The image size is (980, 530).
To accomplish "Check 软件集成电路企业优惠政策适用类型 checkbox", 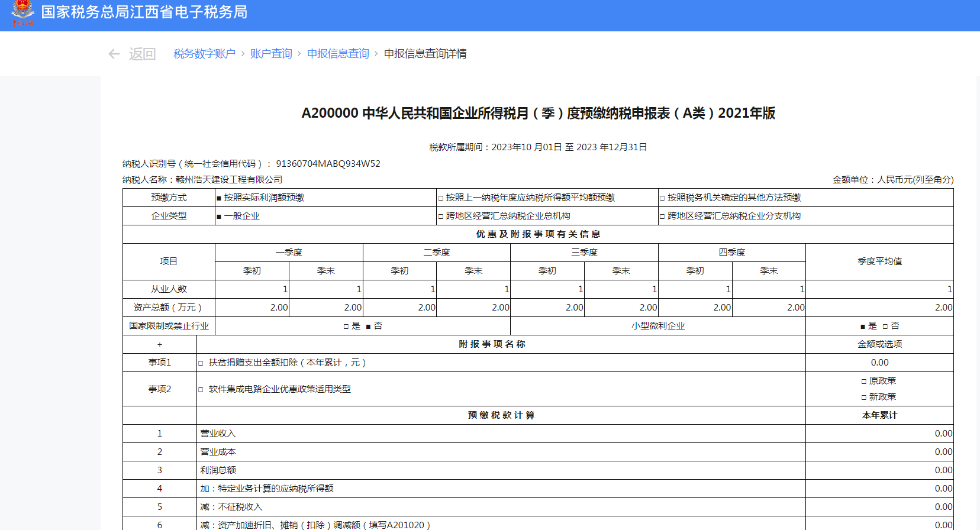I will (x=201, y=390).
